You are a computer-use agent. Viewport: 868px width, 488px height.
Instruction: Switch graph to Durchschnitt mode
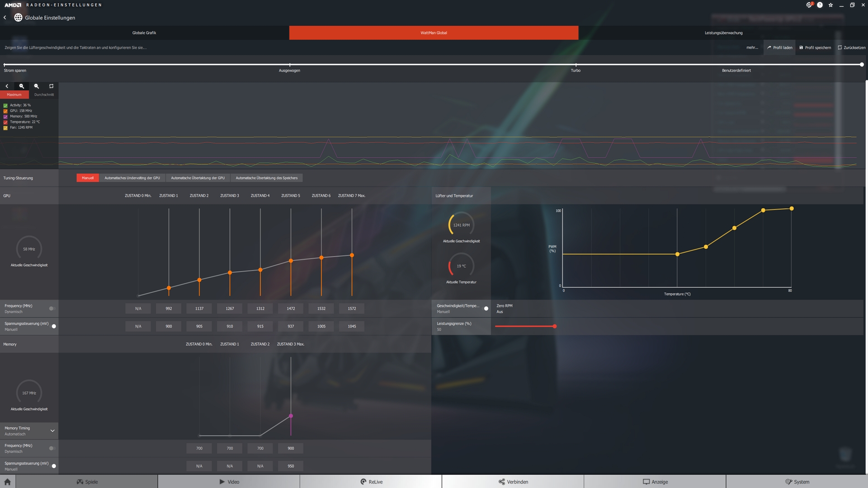[x=44, y=94]
